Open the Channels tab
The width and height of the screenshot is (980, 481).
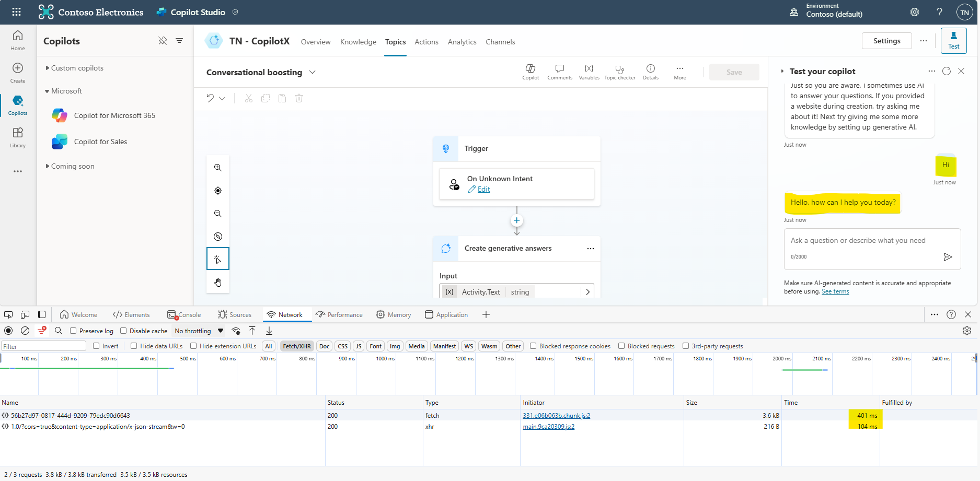click(500, 42)
